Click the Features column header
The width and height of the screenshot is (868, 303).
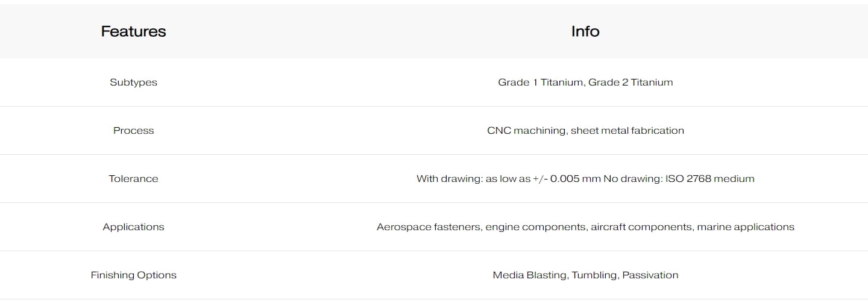(x=133, y=31)
